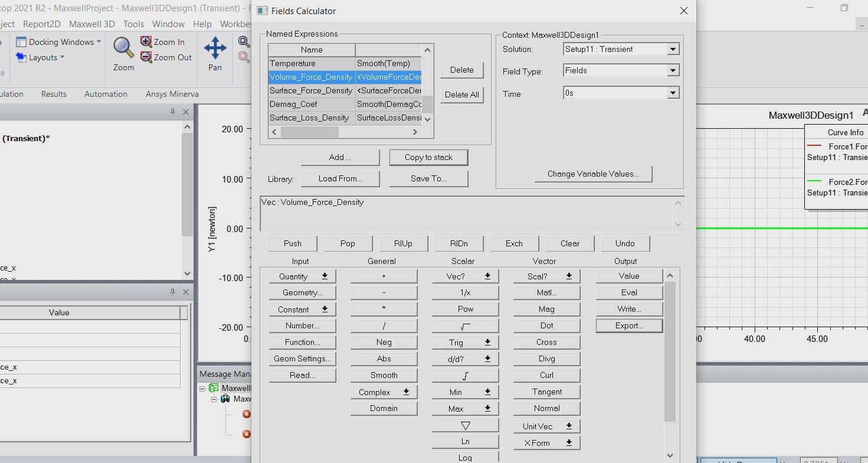The height and width of the screenshot is (463, 868).
Task: Click the Copy to stack button
Action: click(x=428, y=157)
